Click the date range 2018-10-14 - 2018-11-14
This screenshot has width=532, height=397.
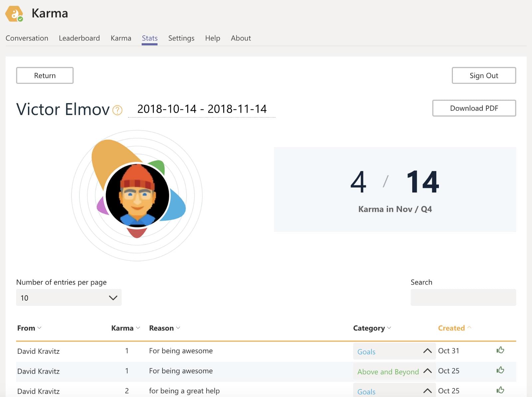(202, 109)
